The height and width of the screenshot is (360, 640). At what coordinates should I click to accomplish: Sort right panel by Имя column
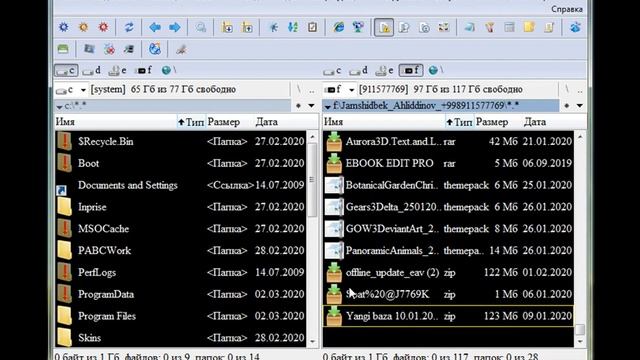click(384, 122)
